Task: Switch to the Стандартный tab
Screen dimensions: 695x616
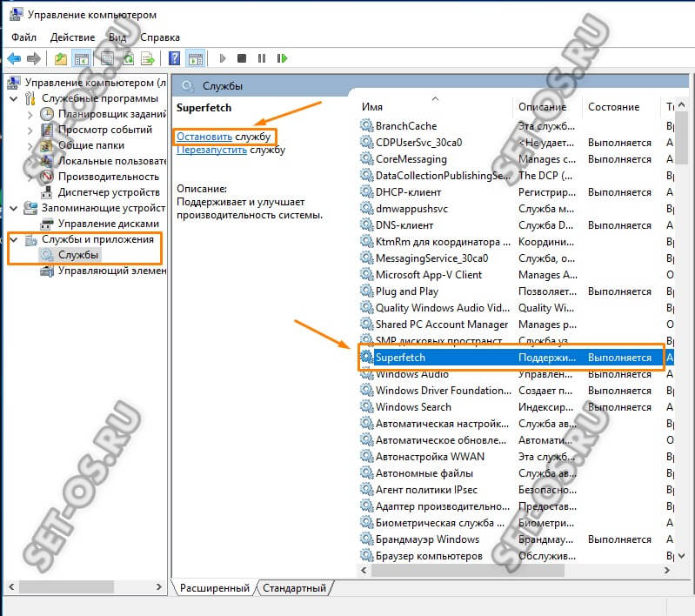Action: click(294, 588)
